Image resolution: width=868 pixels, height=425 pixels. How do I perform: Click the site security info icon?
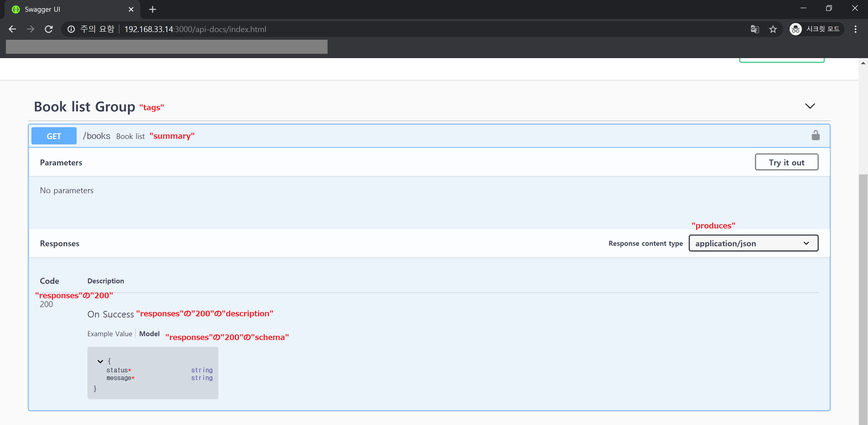click(71, 29)
